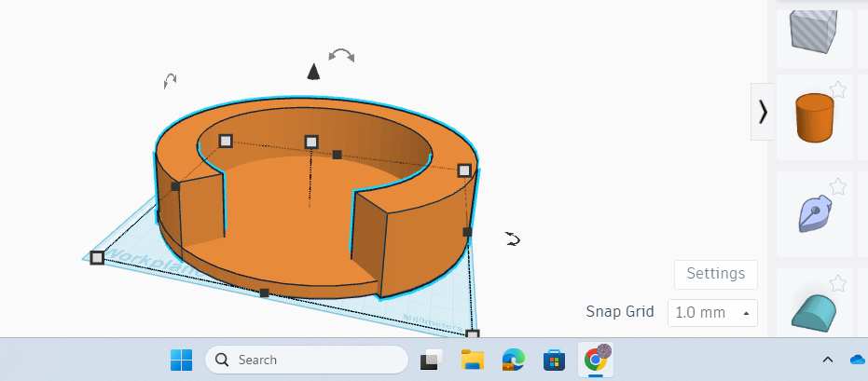Select the white corner handle on workplane's left corner
Viewport: 868px width, 381px height.
(97, 258)
